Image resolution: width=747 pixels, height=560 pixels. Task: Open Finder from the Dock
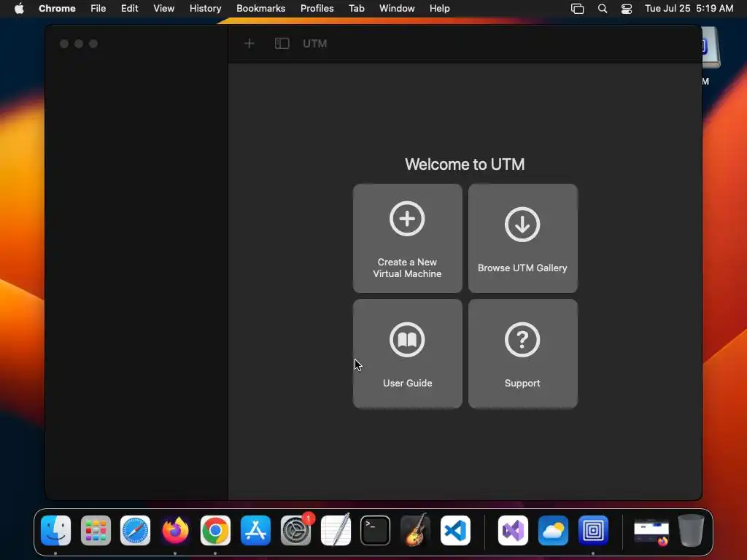tap(55, 530)
